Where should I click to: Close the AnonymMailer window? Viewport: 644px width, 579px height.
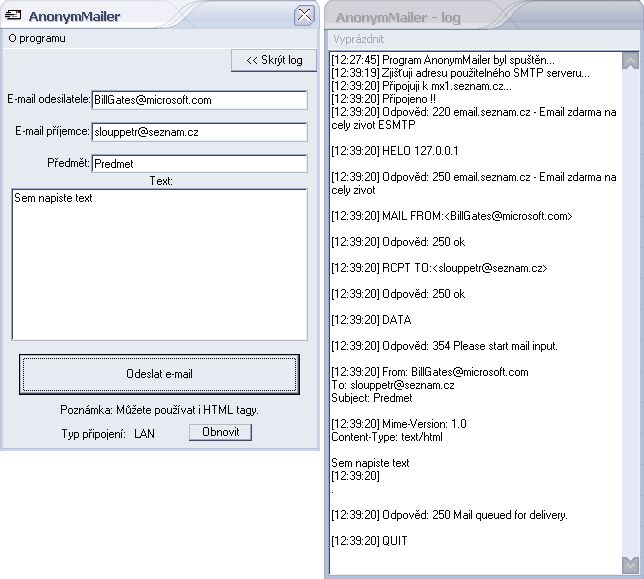(x=304, y=16)
